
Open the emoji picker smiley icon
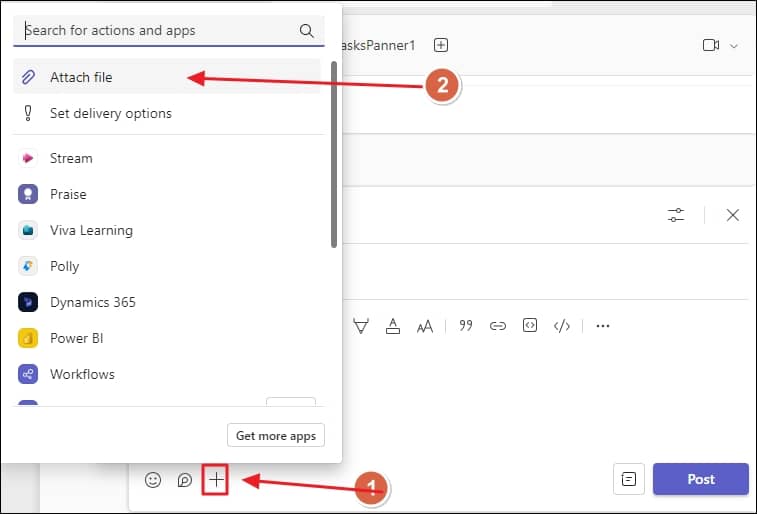153,480
